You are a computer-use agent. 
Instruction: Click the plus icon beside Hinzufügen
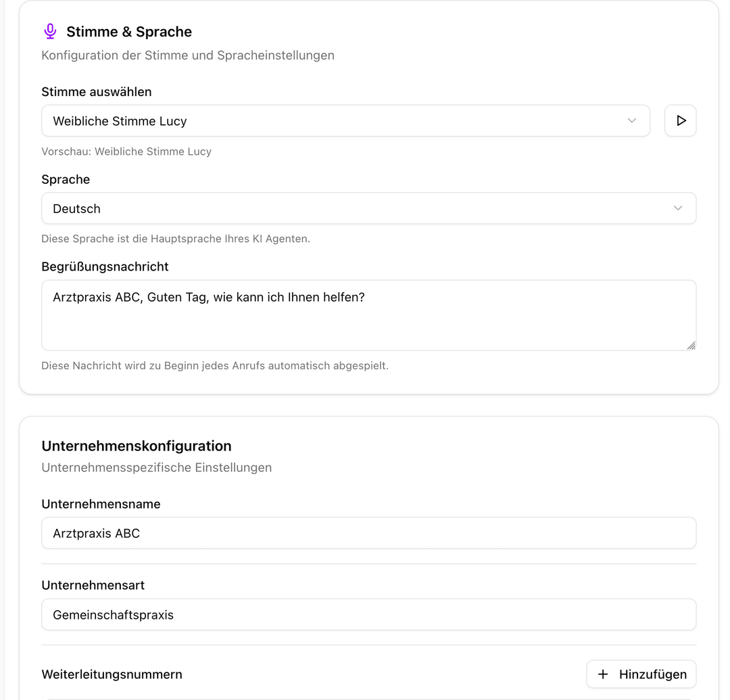[603, 674]
